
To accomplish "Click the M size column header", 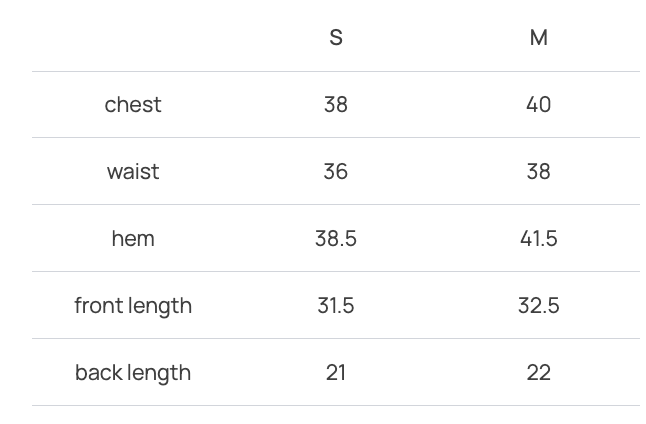I will click(x=538, y=38).
